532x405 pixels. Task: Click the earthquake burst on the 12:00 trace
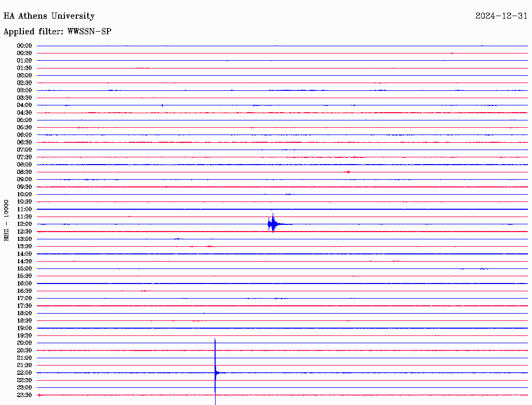[273, 224]
